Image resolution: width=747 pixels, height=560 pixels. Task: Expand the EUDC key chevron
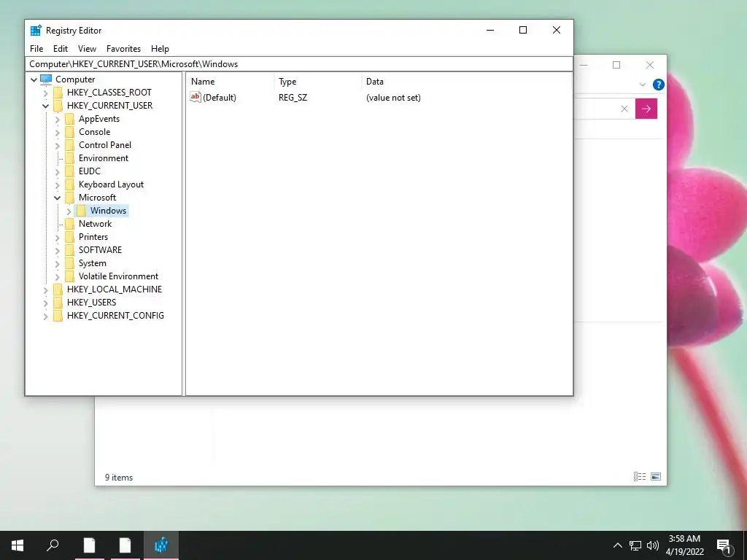point(58,171)
